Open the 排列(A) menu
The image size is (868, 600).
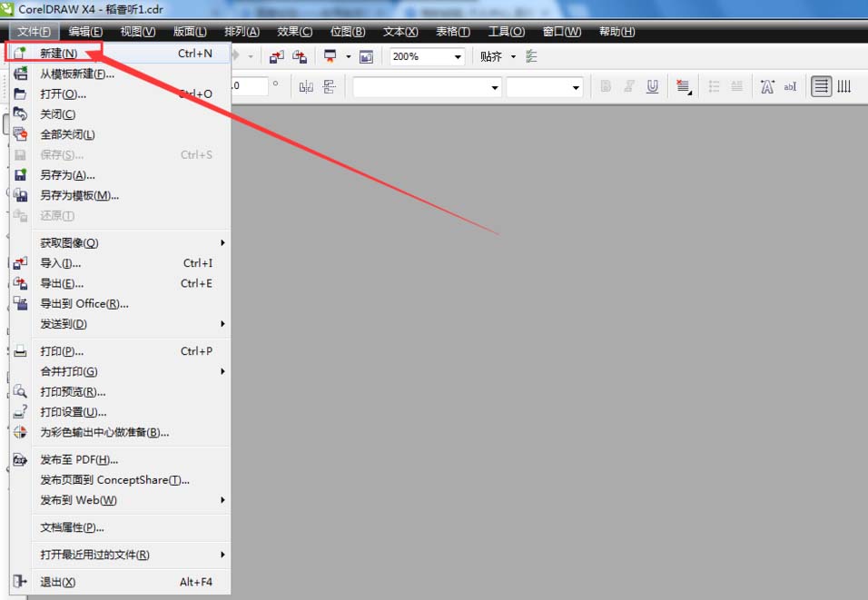point(242,32)
